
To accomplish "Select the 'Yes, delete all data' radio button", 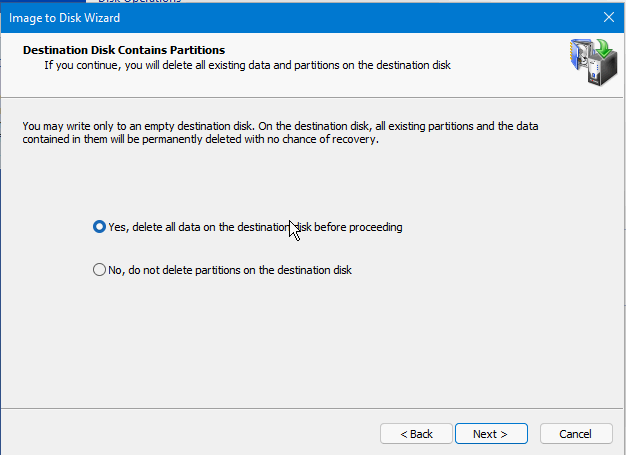I will 99,227.
